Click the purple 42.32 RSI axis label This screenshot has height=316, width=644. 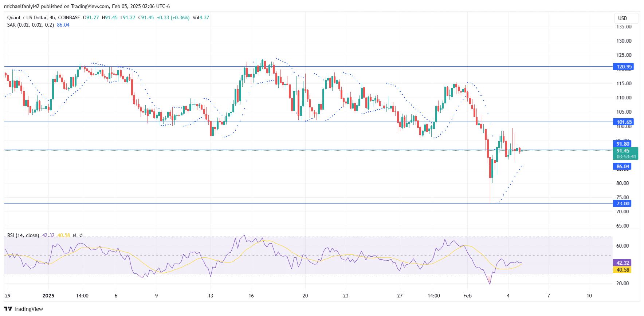coord(623,263)
